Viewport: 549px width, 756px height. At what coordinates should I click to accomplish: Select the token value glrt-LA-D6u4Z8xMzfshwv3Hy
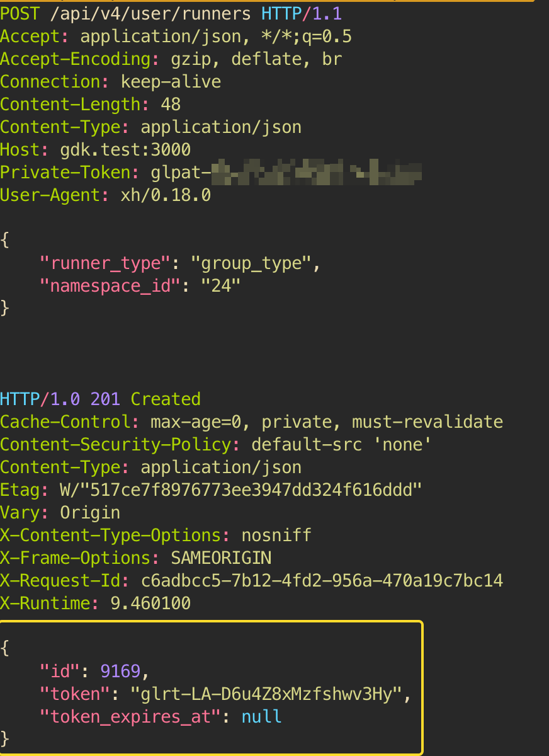(x=266, y=694)
